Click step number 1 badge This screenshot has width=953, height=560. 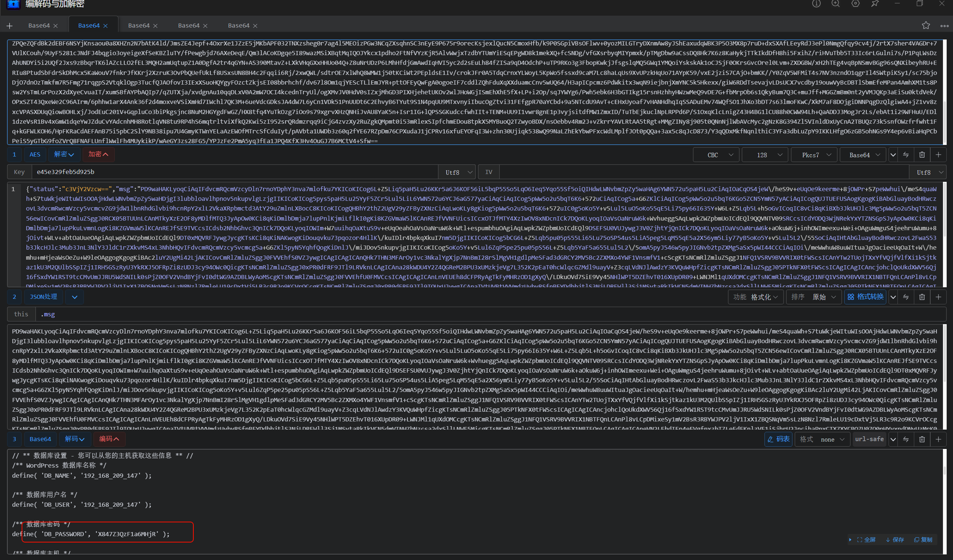click(15, 154)
